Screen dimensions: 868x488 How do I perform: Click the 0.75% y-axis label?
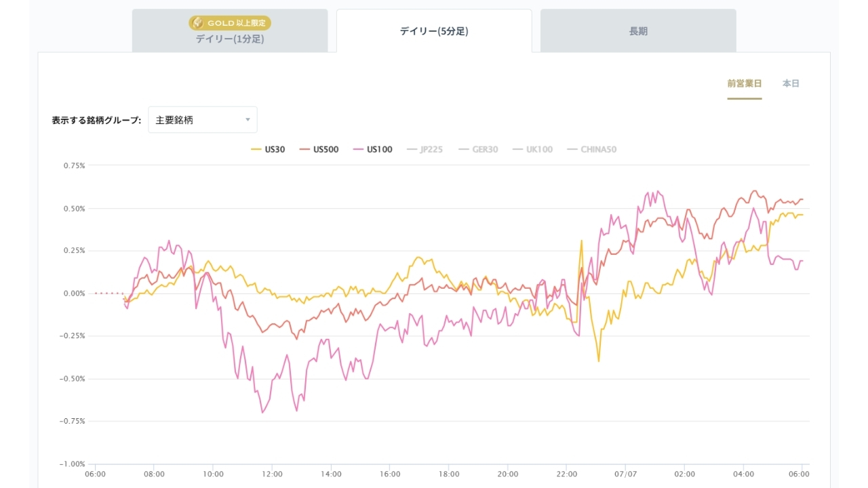point(74,165)
